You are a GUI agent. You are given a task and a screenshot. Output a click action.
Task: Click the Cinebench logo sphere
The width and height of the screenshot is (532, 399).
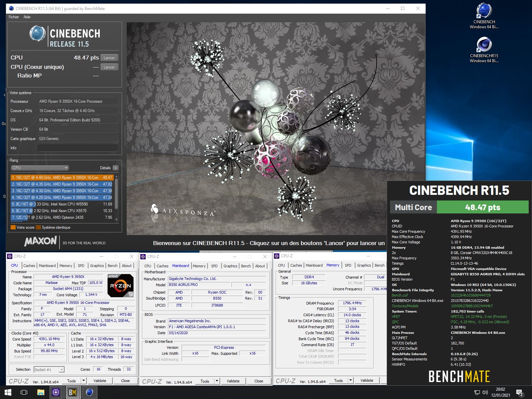click(x=37, y=33)
